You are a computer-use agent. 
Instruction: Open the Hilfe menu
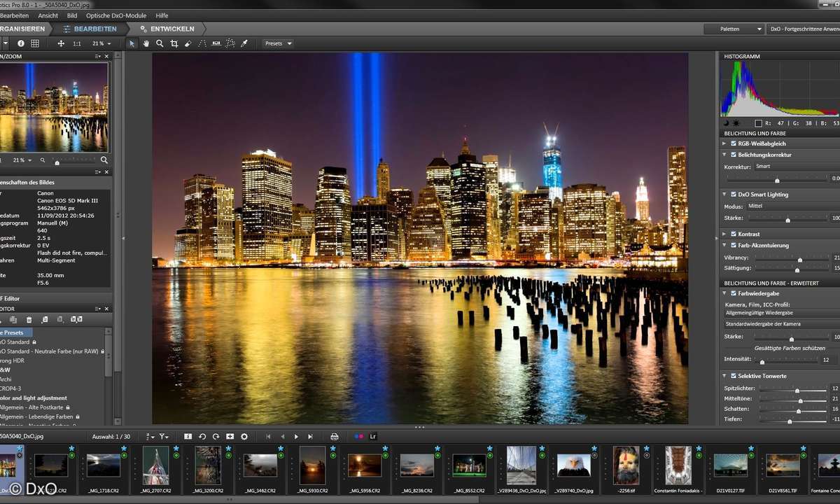(x=162, y=15)
